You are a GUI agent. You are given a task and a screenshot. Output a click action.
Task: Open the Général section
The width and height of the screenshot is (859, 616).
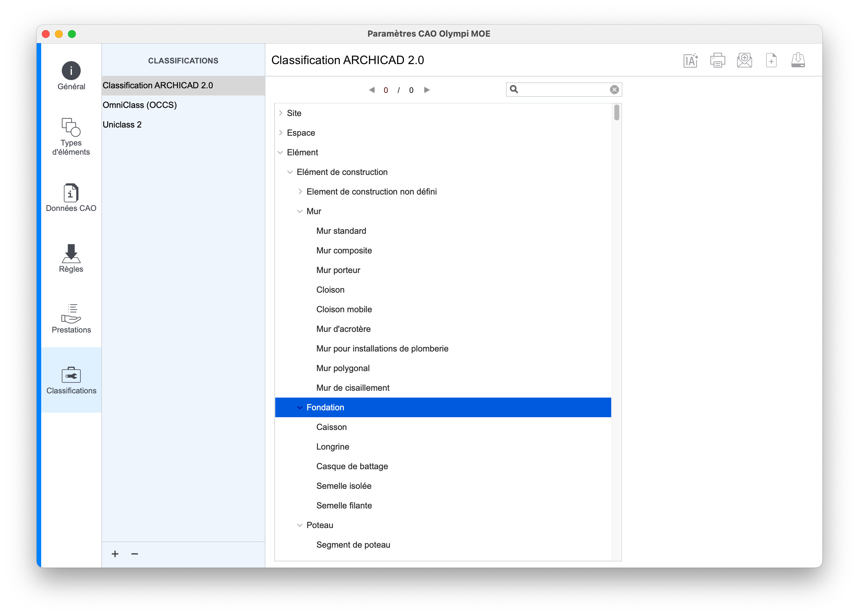(x=71, y=76)
